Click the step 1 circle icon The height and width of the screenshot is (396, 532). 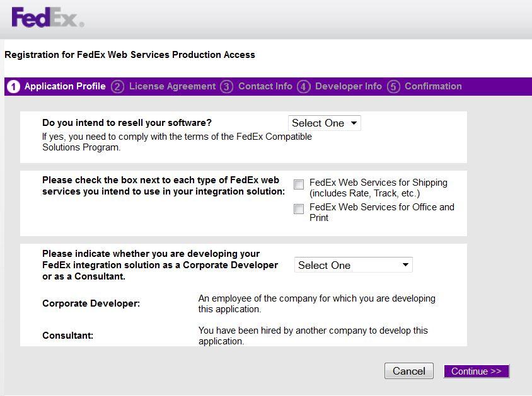point(14,87)
